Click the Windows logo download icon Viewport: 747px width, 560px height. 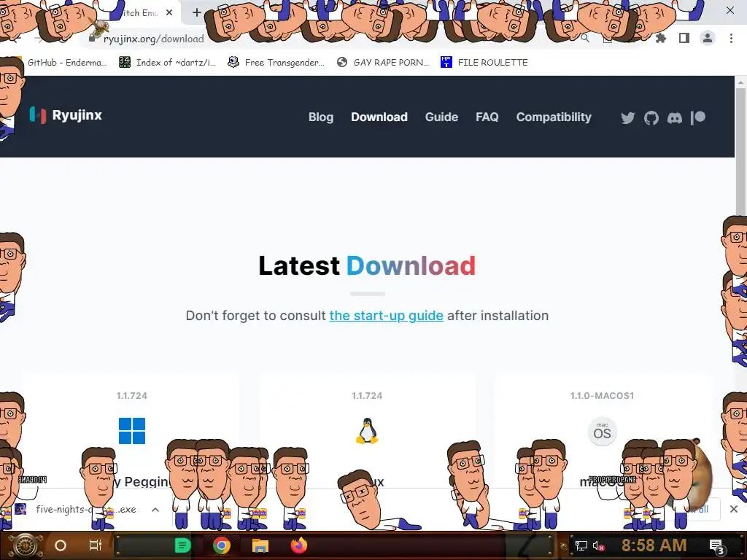pyautogui.click(x=132, y=430)
